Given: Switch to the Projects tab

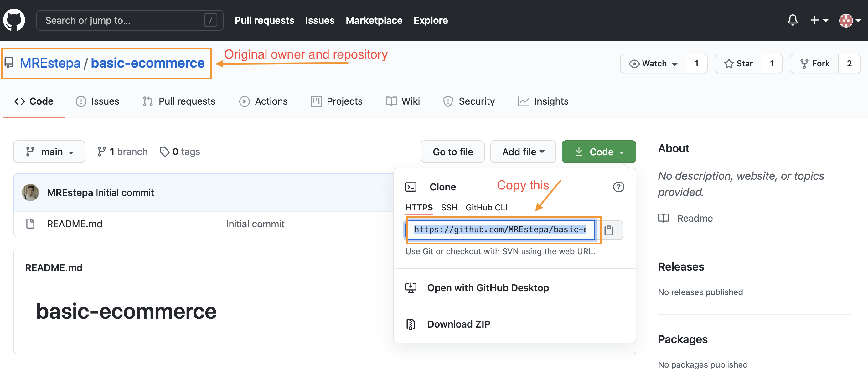Looking at the screenshot, I should click(x=336, y=101).
